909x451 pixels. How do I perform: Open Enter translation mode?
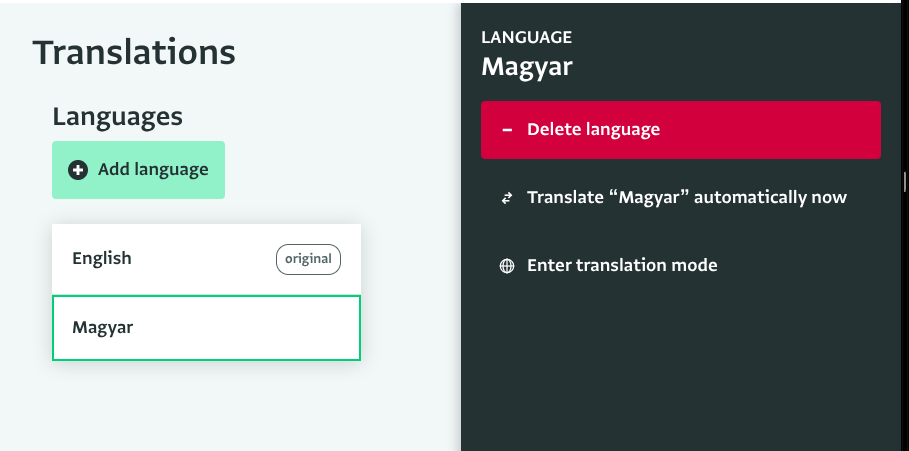(x=681, y=265)
